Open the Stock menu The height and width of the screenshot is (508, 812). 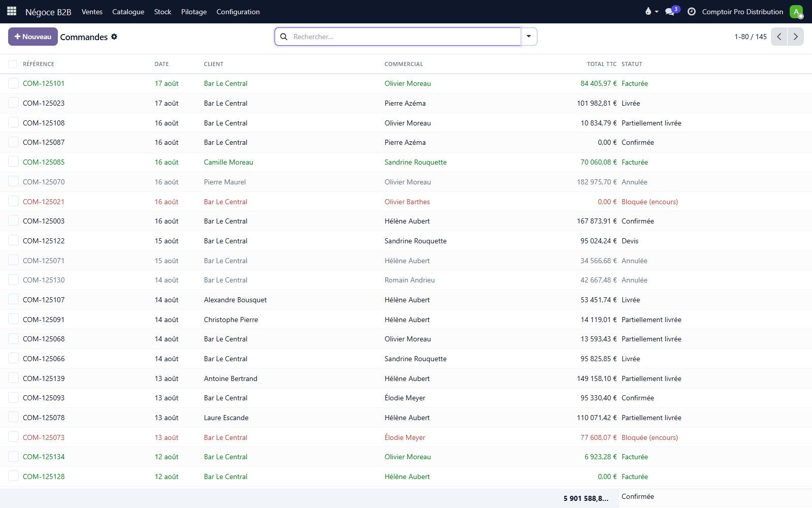point(162,12)
